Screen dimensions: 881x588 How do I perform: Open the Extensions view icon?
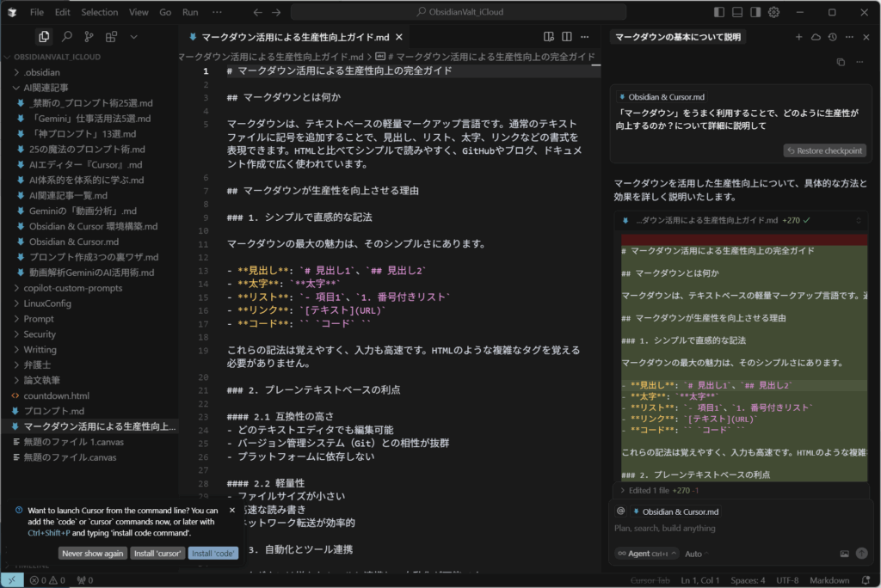click(x=111, y=37)
